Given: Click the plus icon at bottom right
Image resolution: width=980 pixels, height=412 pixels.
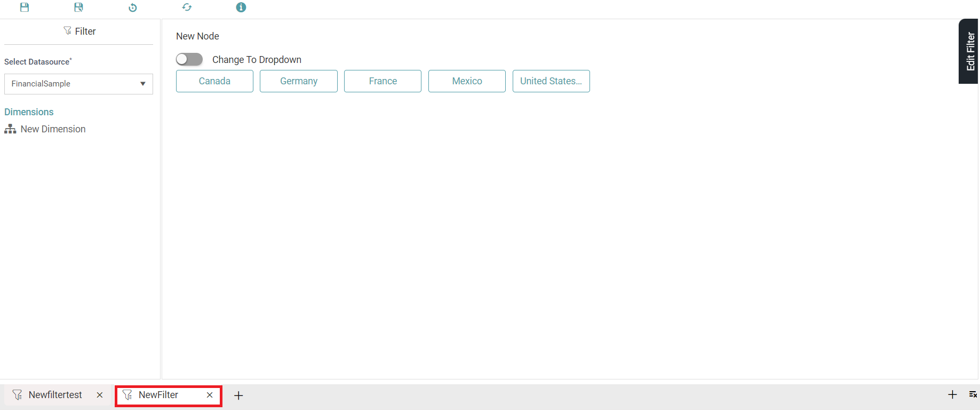Looking at the screenshot, I should coord(952,395).
